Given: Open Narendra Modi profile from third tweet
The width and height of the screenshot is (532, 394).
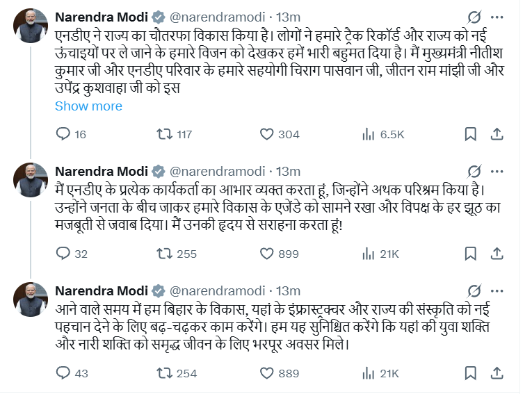Looking at the screenshot, I should point(100,290).
